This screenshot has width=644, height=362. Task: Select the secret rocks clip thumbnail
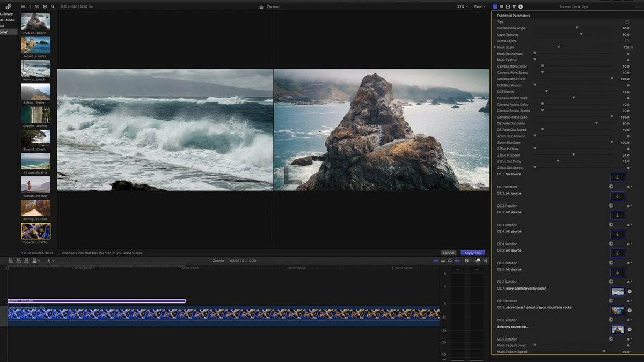(35, 45)
